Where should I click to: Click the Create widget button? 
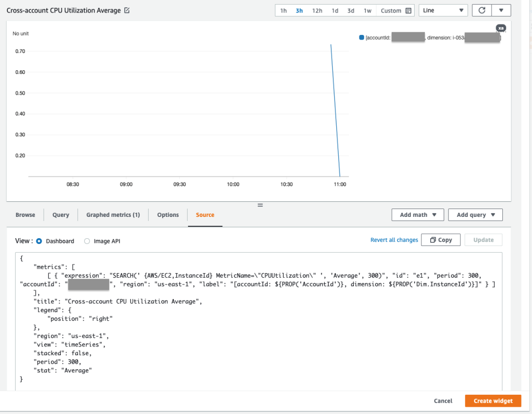[493, 400]
